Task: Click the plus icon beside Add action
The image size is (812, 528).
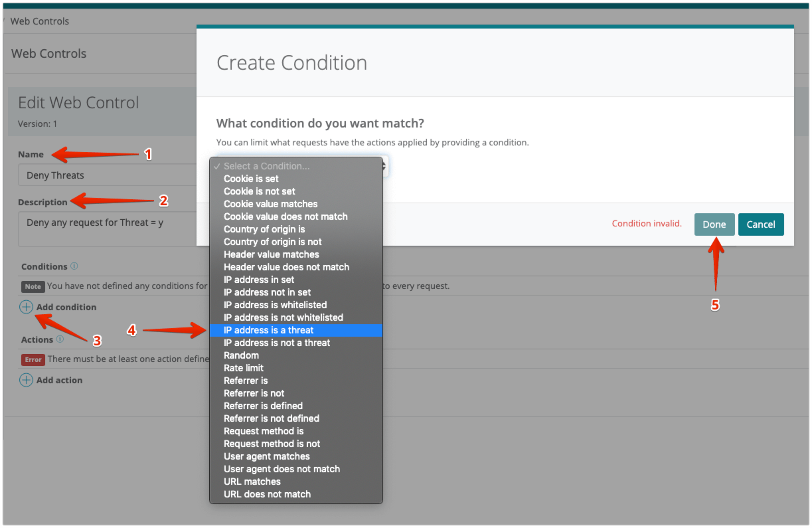Action: click(x=26, y=380)
